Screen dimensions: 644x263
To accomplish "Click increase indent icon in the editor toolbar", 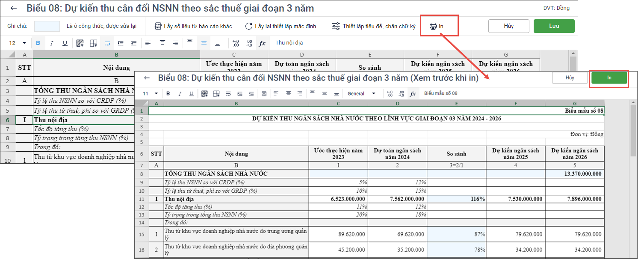I will [120, 43].
